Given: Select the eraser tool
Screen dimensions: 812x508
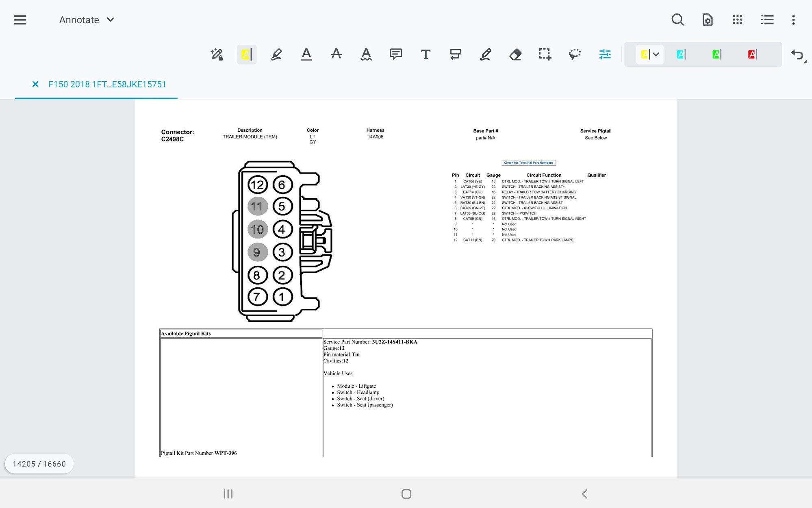Looking at the screenshot, I should click(x=515, y=54).
